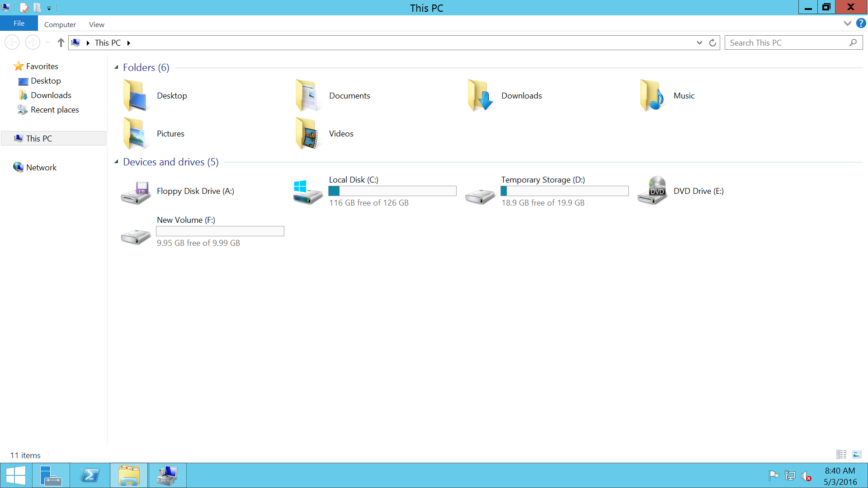Click the File Explorer taskbar icon
Screen dimensions: 868x488
[x=129, y=475]
